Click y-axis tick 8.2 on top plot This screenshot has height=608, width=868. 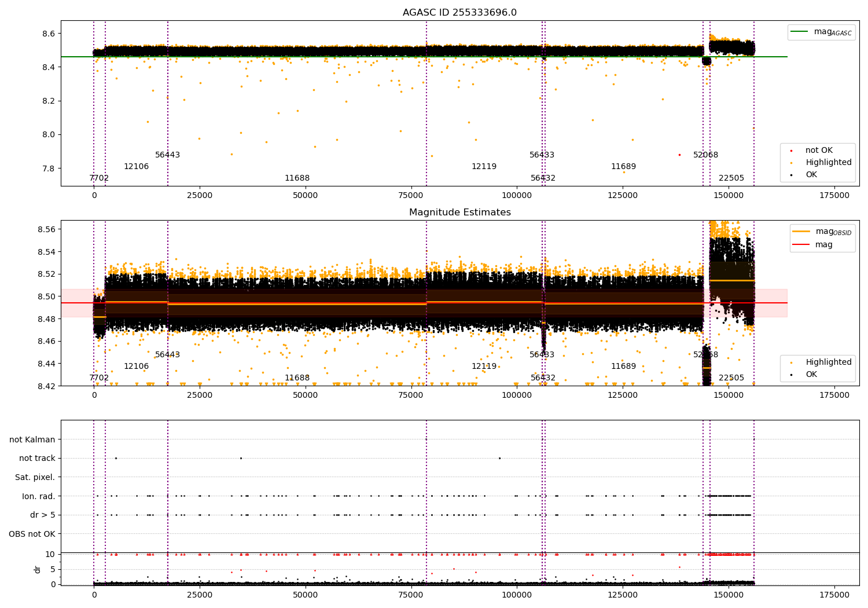49,101
